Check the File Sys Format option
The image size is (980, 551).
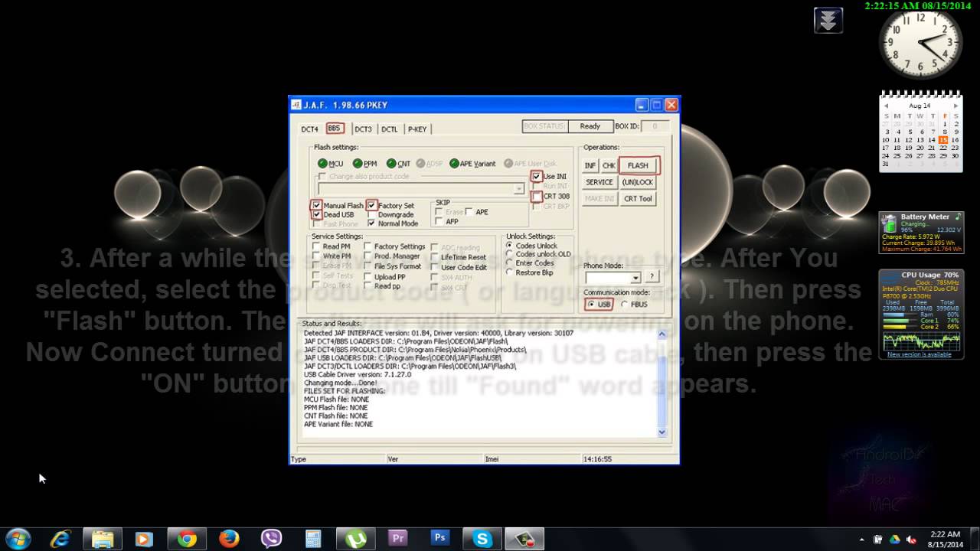[367, 266]
